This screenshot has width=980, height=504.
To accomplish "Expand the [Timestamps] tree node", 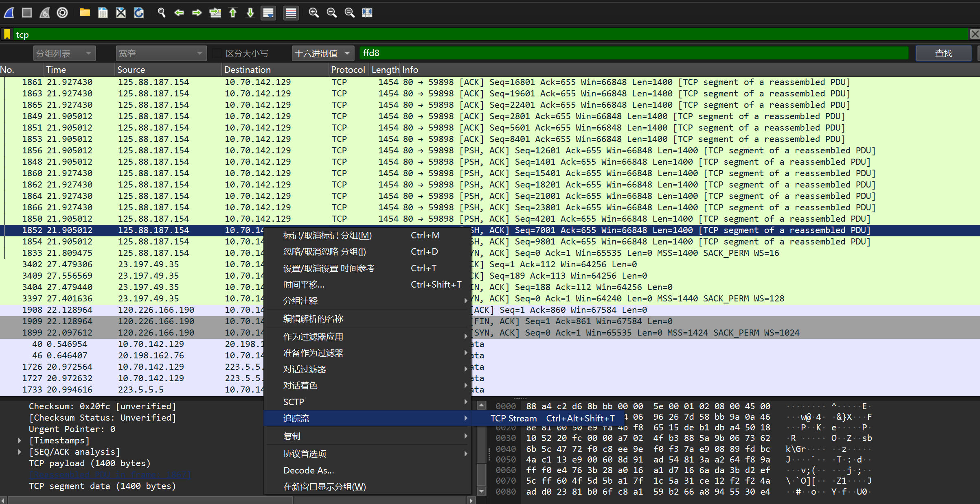I will (20, 440).
